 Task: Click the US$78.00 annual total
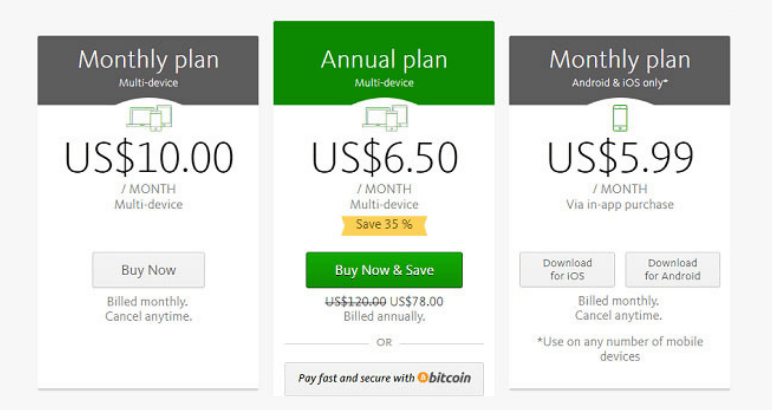pyautogui.click(x=416, y=301)
